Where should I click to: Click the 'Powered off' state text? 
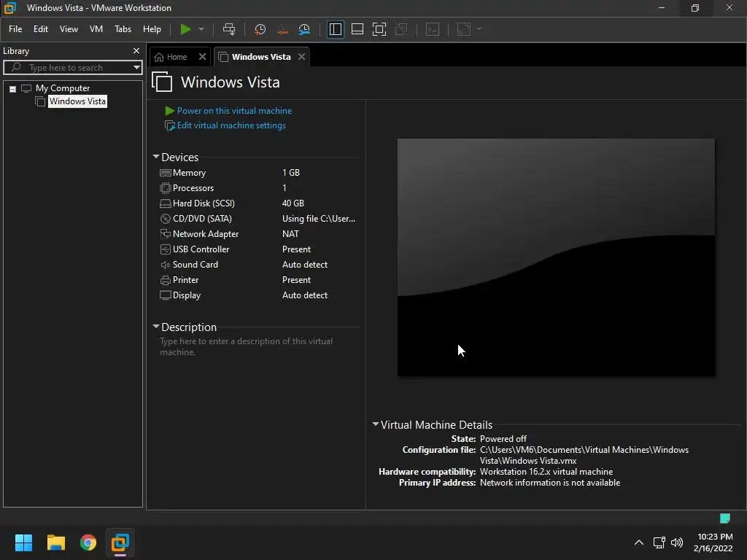click(503, 438)
